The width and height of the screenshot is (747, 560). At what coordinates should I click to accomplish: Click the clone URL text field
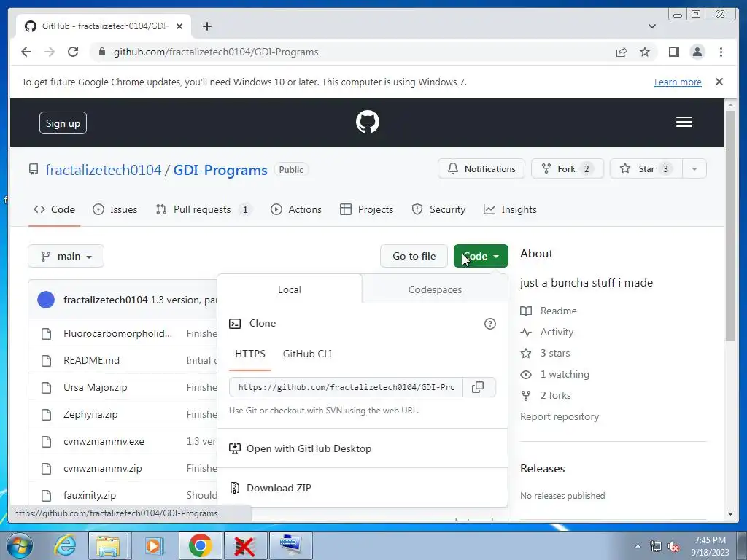coord(346,387)
